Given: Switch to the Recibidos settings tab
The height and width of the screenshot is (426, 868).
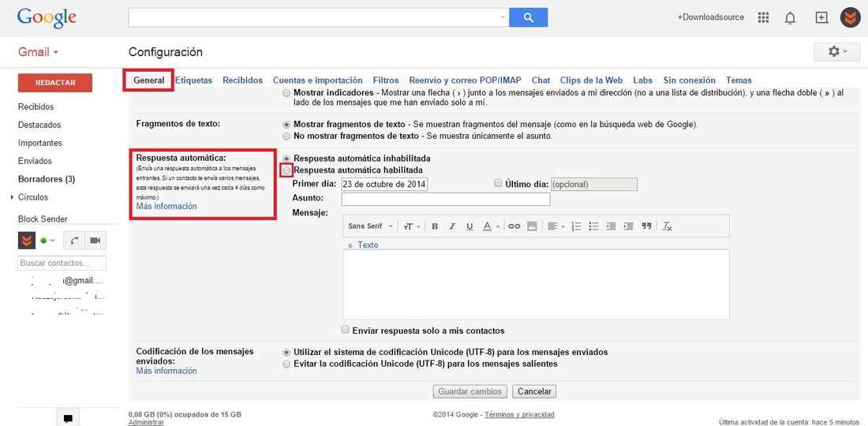Looking at the screenshot, I should pyautogui.click(x=242, y=80).
